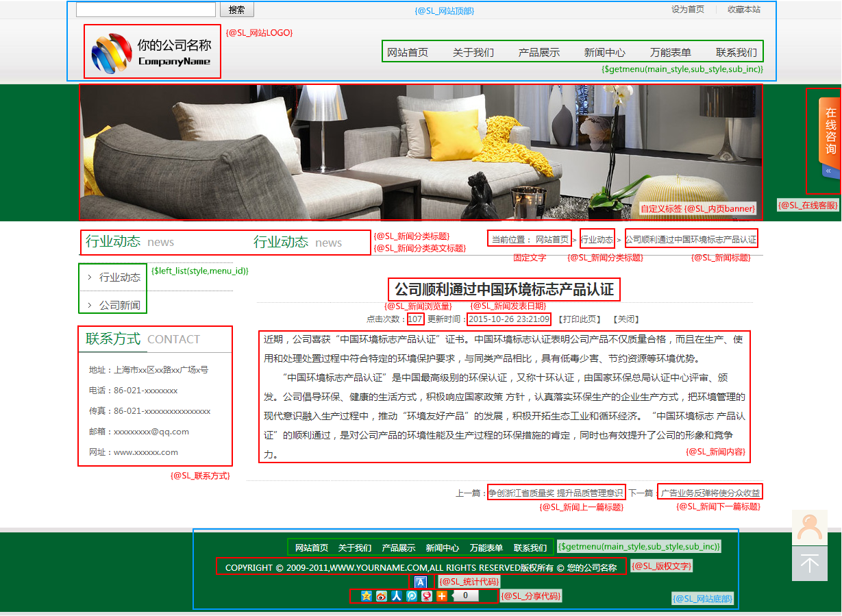
Task: Click the back-to-top arrow icon
Action: click(x=809, y=564)
